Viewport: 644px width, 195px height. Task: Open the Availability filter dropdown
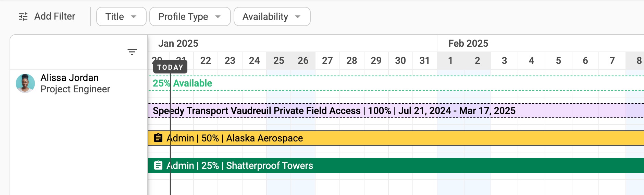(272, 16)
